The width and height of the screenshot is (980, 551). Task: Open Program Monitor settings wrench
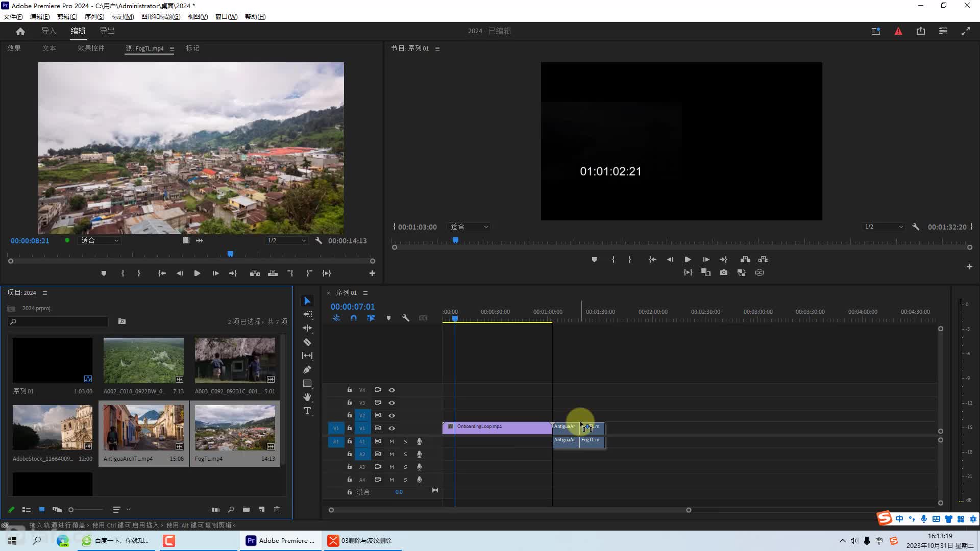[916, 227]
